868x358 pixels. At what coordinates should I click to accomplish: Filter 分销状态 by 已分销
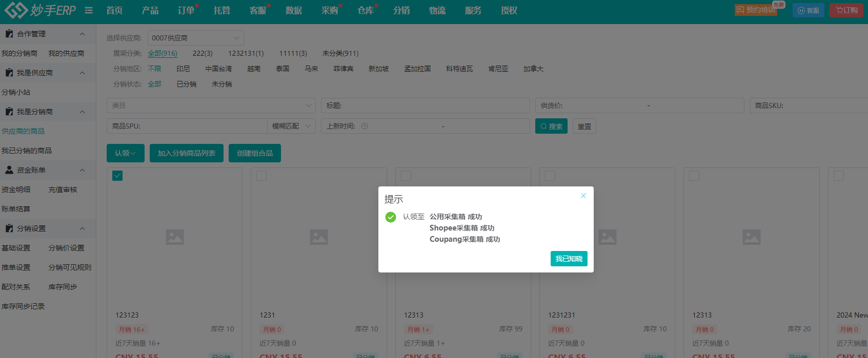(x=187, y=84)
